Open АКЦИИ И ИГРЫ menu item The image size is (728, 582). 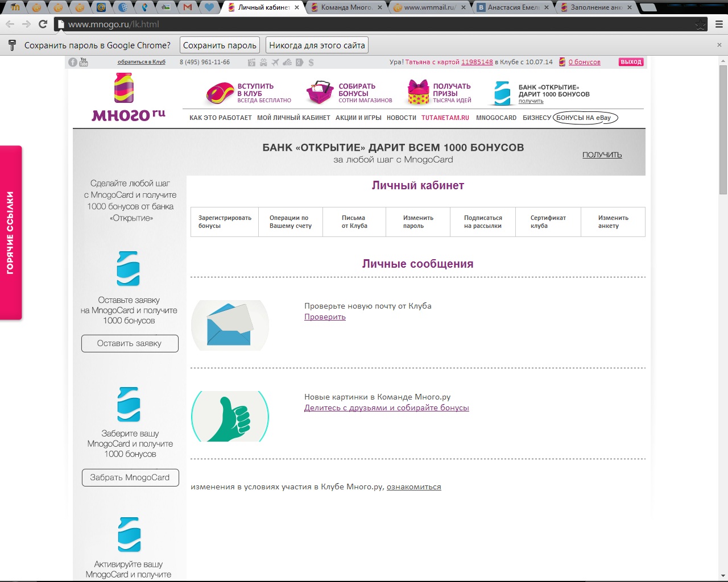pyautogui.click(x=358, y=118)
